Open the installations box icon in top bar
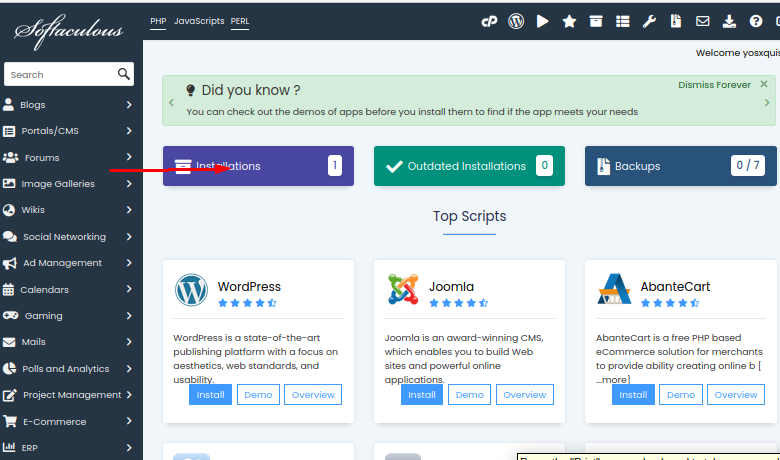The image size is (780, 460). (x=596, y=21)
